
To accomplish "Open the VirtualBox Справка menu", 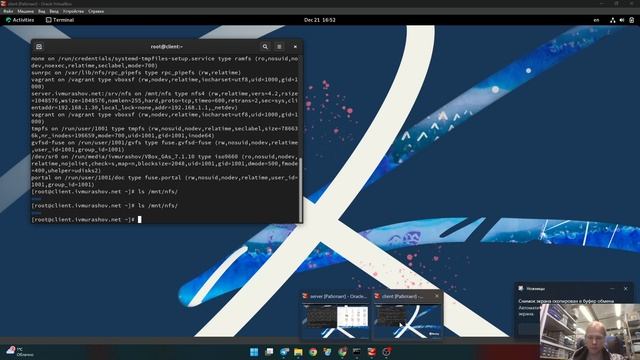I will pos(96,11).
